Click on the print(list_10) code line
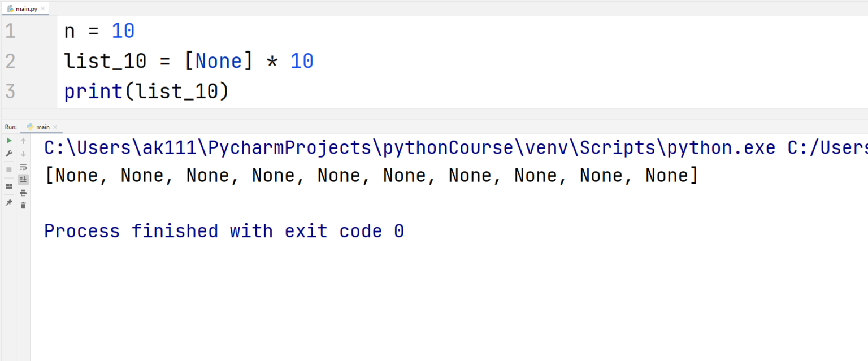The image size is (868, 361). point(146,92)
